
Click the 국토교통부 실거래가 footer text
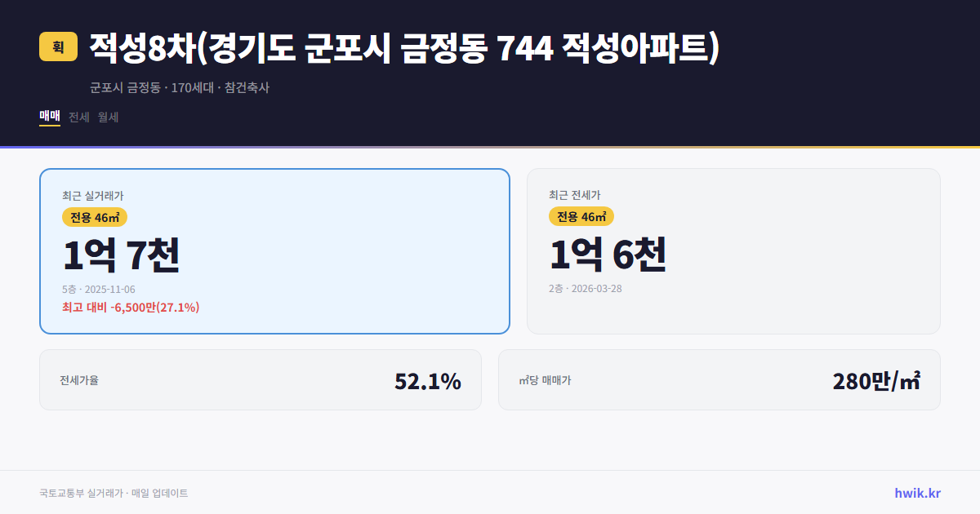click(x=113, y=493)
